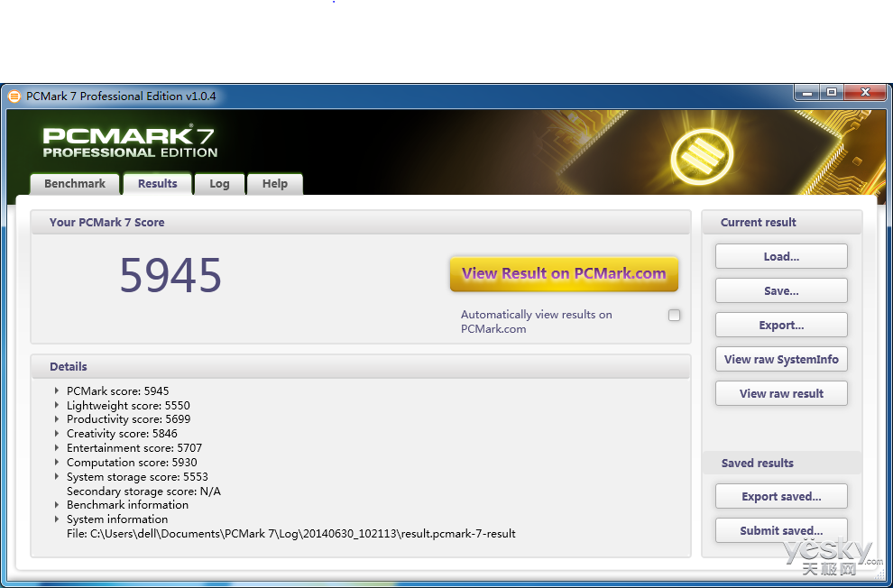Open the Log tab

tap(219, 184)
